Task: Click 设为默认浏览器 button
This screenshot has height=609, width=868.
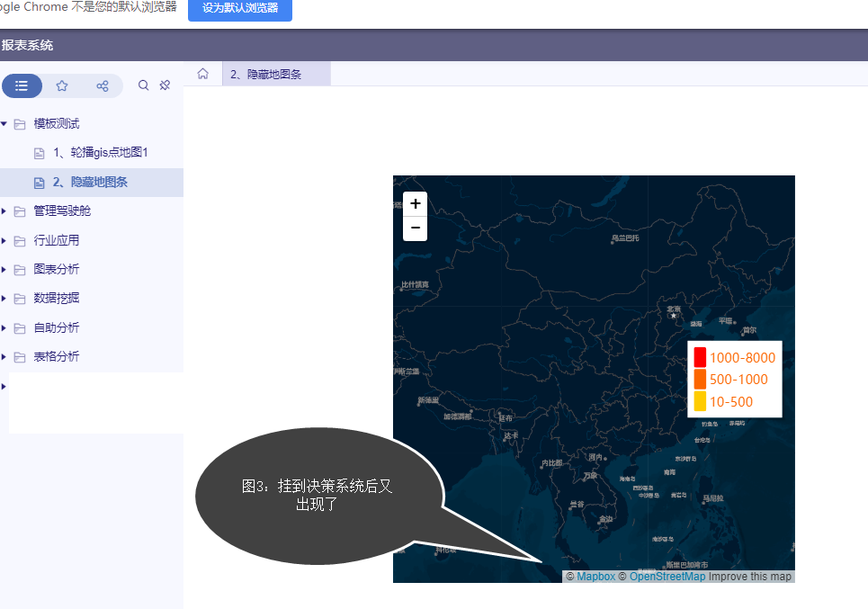Action: pyautogui.click(x=240, y=9)
